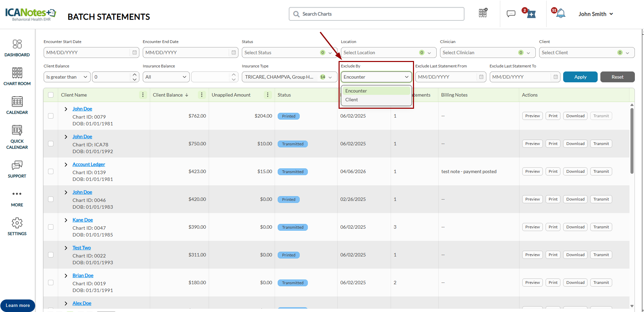Choose Client in Exclude By list
Screen dimensions: 644x312
352,100
